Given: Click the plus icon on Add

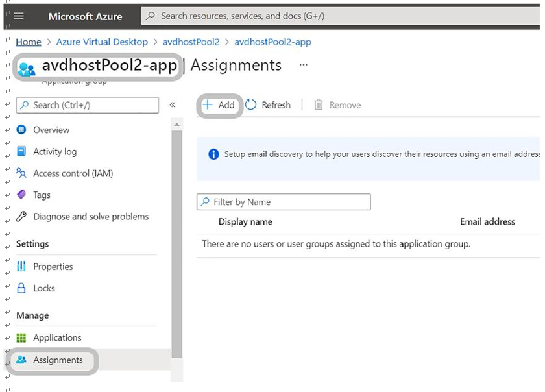Looking at the screenshot, I should click(x=208, y=104).
